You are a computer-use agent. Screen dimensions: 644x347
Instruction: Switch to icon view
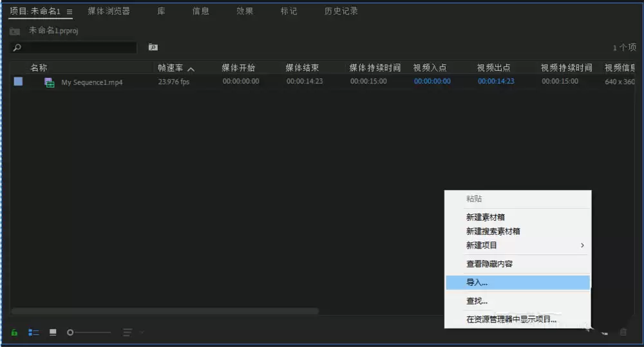pos(53,332)
